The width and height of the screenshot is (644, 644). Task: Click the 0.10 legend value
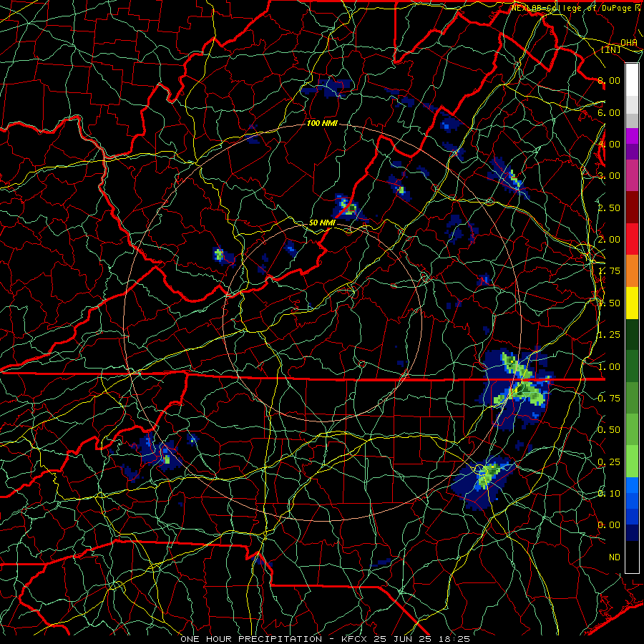609,494
